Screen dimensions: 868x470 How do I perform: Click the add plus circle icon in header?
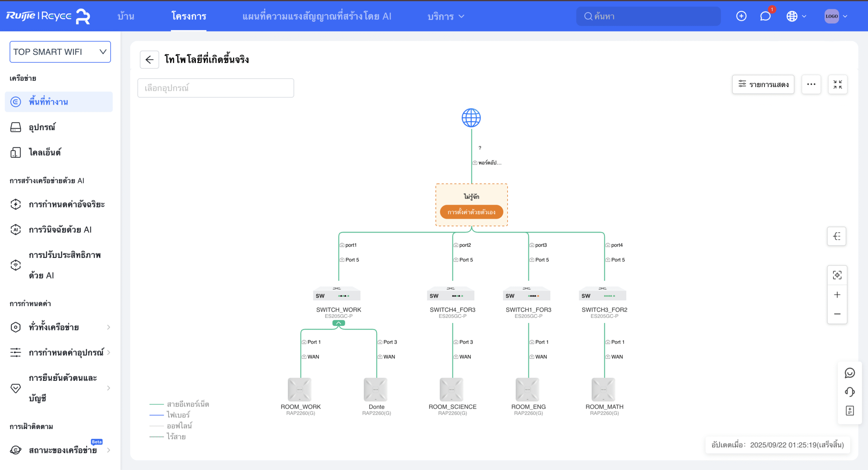741,16
